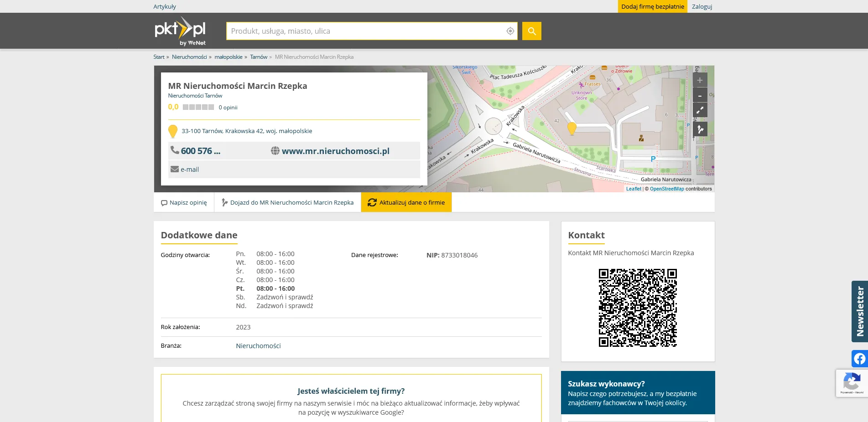Screen dimensions: 868x422
Task: Click the e-mail contact link
Action: 190,170
